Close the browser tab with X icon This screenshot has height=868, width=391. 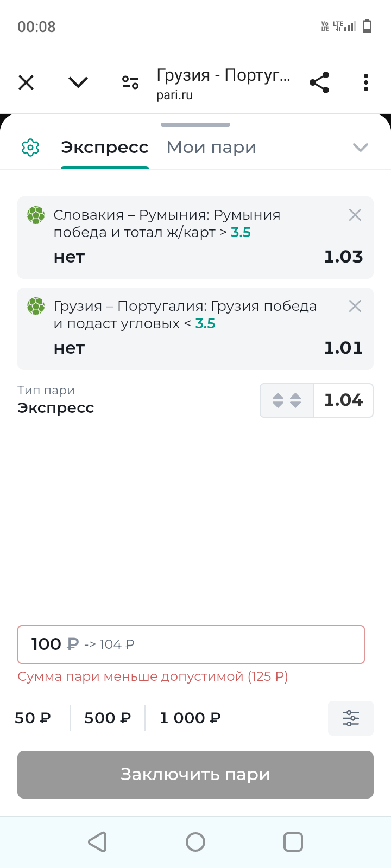pyautogui.click(x=26, y=82)
